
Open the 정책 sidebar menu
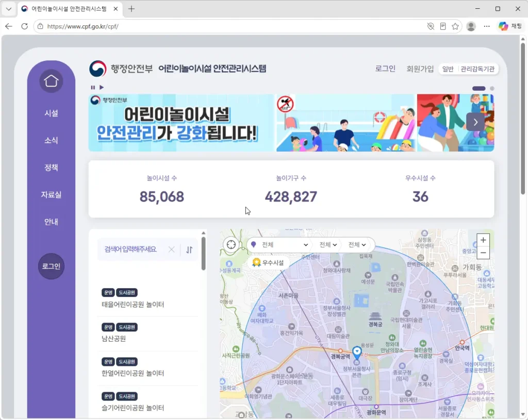tap(51, 167)
